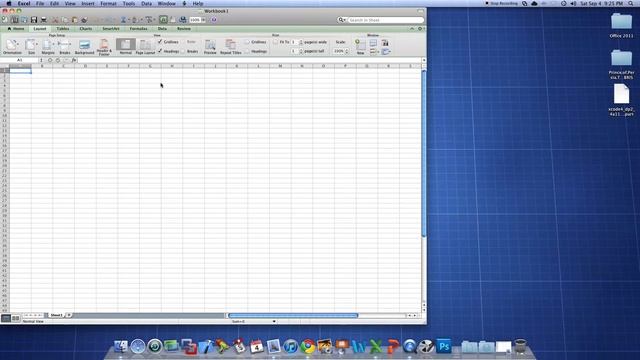Open the Format menu in menu bar
The image size is (640, 360).
(x=109, y=3)
